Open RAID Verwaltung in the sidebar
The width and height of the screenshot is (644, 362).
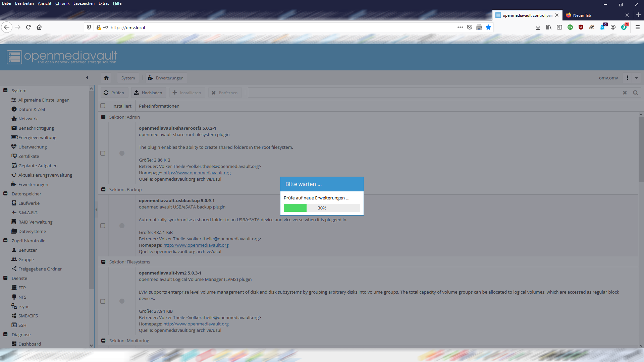[35, 222]
